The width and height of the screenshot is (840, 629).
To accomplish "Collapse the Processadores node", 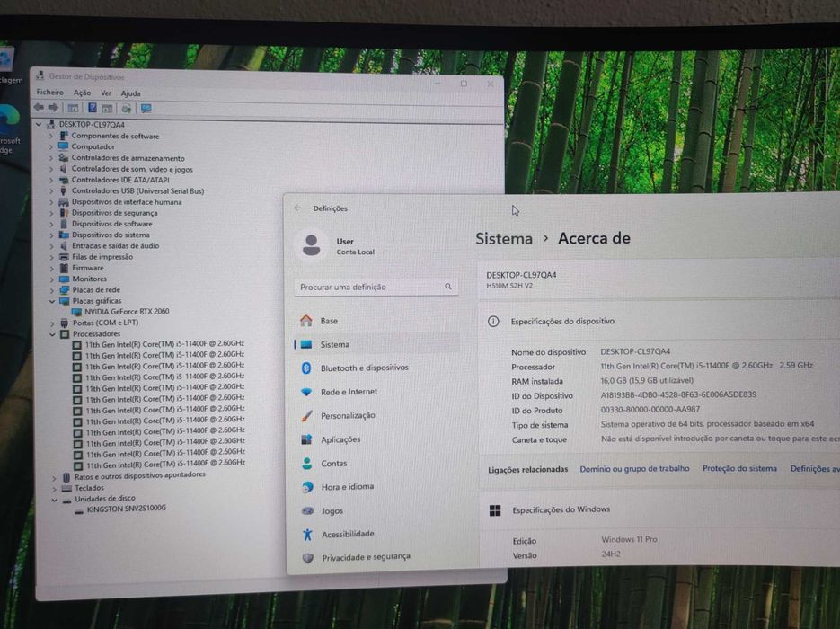I will tap(52, 333).
